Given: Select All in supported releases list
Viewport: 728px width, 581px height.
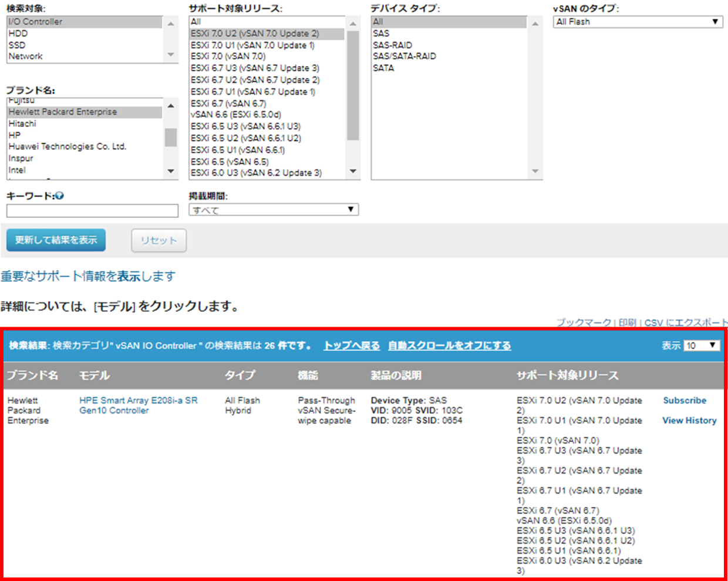Looking at the screenshot, I should (x=267, y=22).
